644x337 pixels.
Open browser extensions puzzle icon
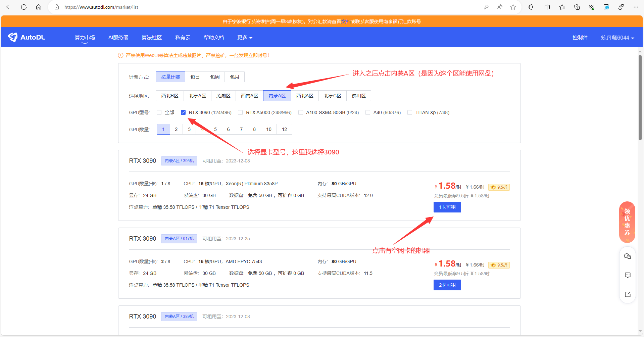[x=531, y=7]
